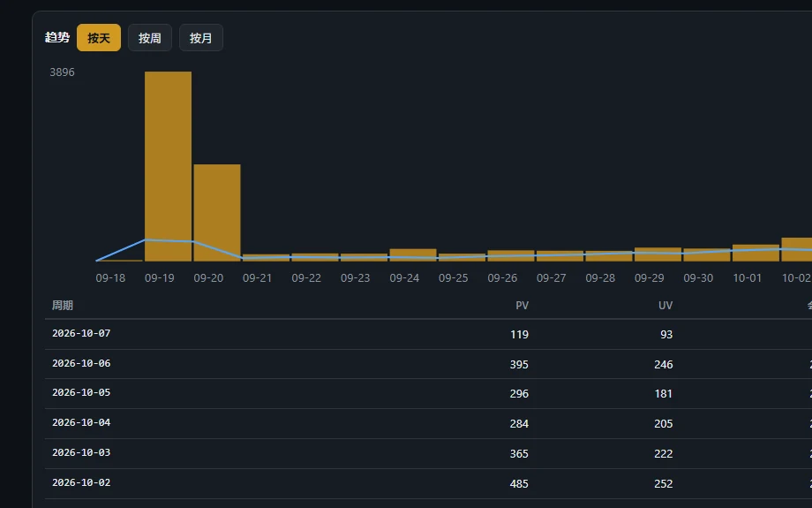The image size is (812, 508).
Task: Click the 09-30 axis label
Action: click(x=698, y=277)
